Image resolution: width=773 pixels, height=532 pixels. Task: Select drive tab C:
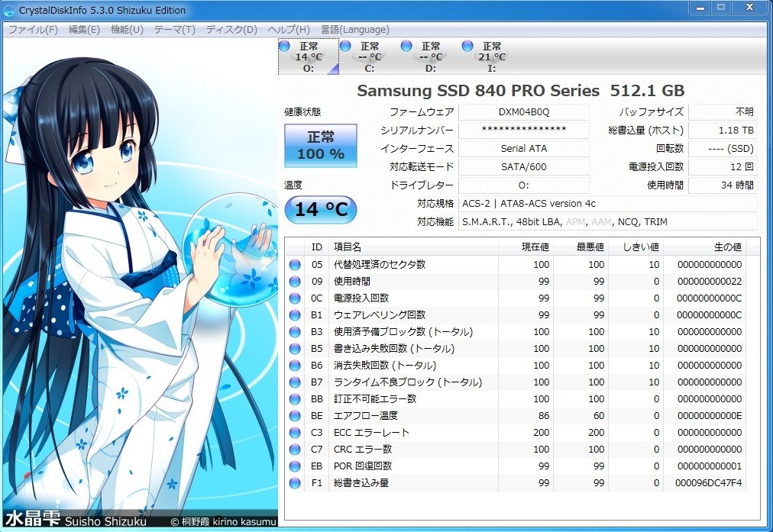click(370, 57)
